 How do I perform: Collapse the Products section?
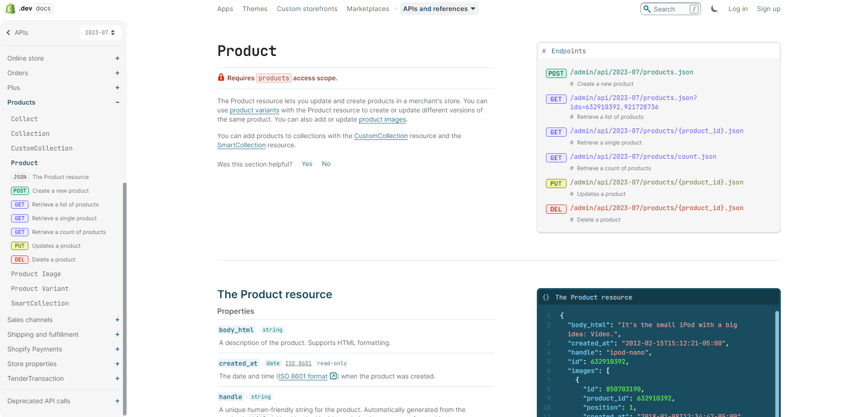tap(117, 102)
